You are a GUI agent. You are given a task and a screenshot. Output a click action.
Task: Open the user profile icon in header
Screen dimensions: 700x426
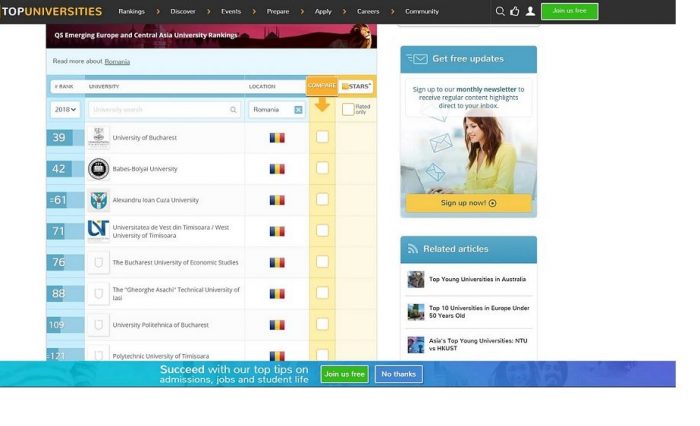[530, 12]
